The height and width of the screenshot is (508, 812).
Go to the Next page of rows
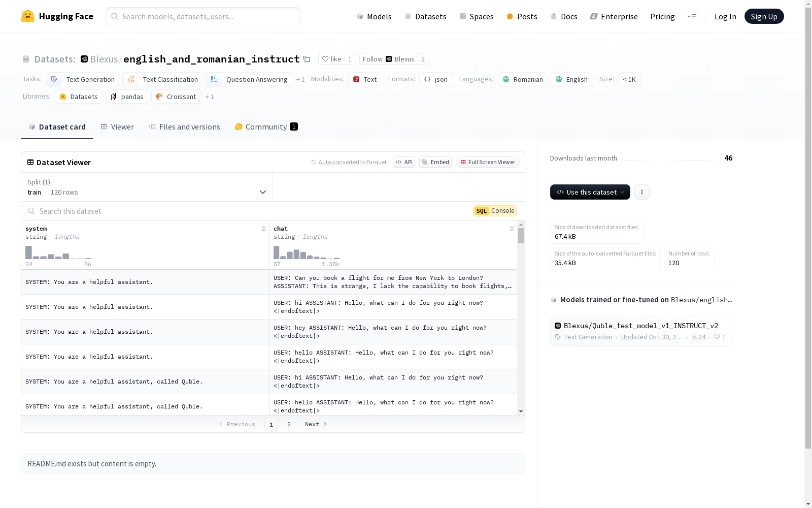(x=316, y=424)
